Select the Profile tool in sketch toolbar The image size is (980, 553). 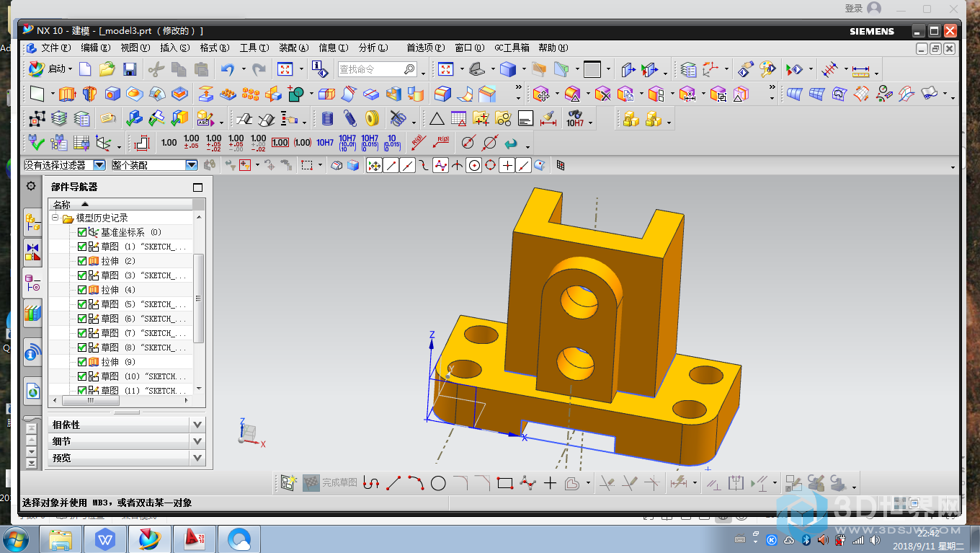[x=371, y=483]
